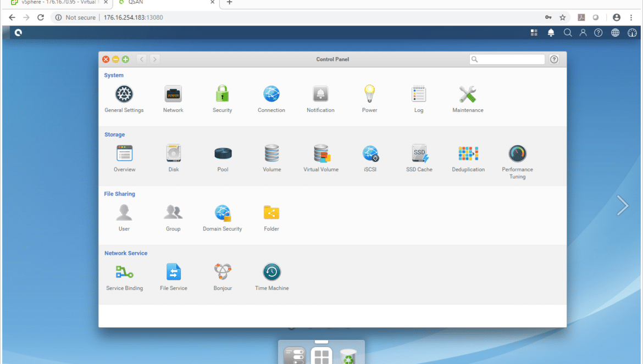Click the browser back arrow
The width and height of the screenshot is (643, 364).
tap(12, 17)
